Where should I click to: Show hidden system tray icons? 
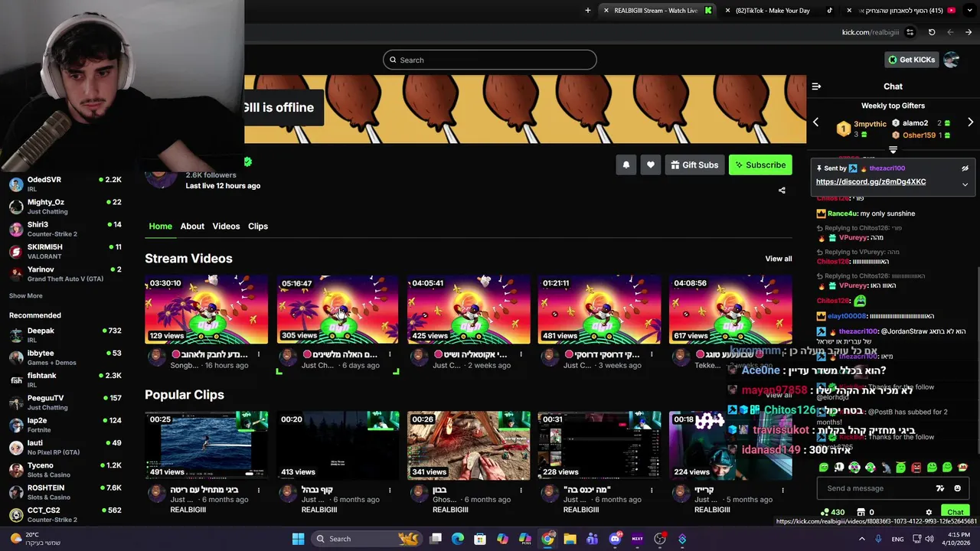click(862, 539)
